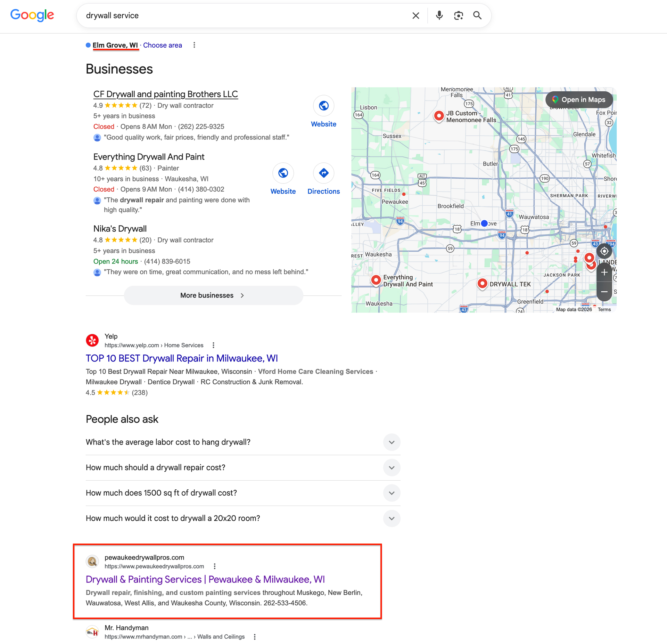The width and height of the screenshot is (667, 644).
Task: Click into the drywall service search field
Action: pyautogui.click(x=243, y=16)
